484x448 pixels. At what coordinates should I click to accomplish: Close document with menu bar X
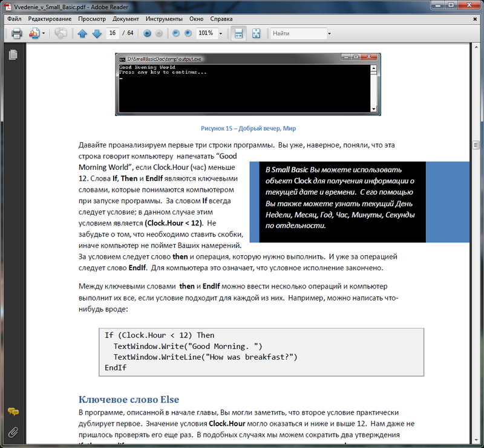point(475,19)
